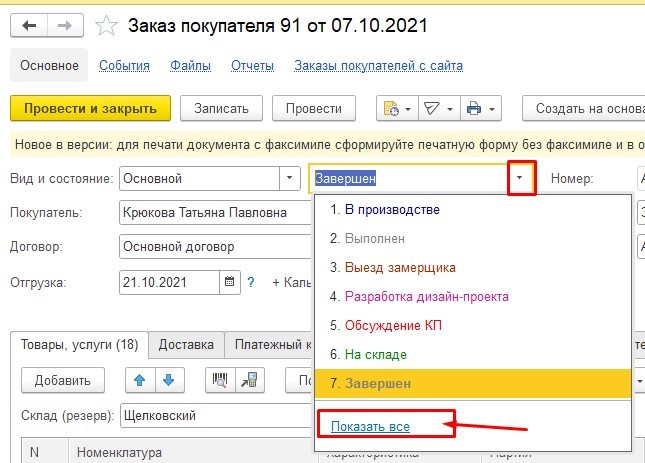The width and height of the screenshot is (645, 463).
Task: Click the data collection terminal icon
Action: click(249, 380)
